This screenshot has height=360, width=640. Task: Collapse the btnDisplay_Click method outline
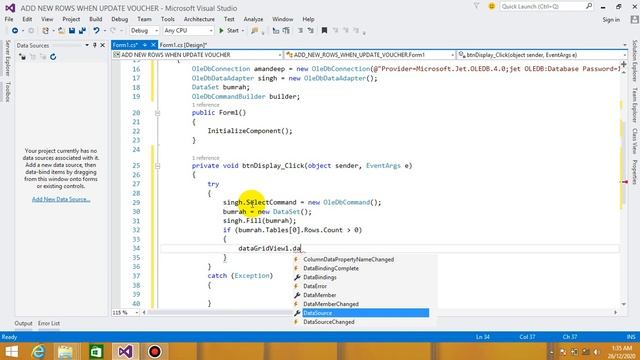(x=158, y=166)
